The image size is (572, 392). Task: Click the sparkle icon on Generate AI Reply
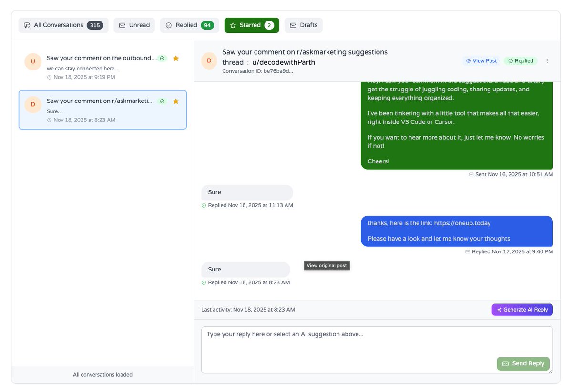(500, 310)
